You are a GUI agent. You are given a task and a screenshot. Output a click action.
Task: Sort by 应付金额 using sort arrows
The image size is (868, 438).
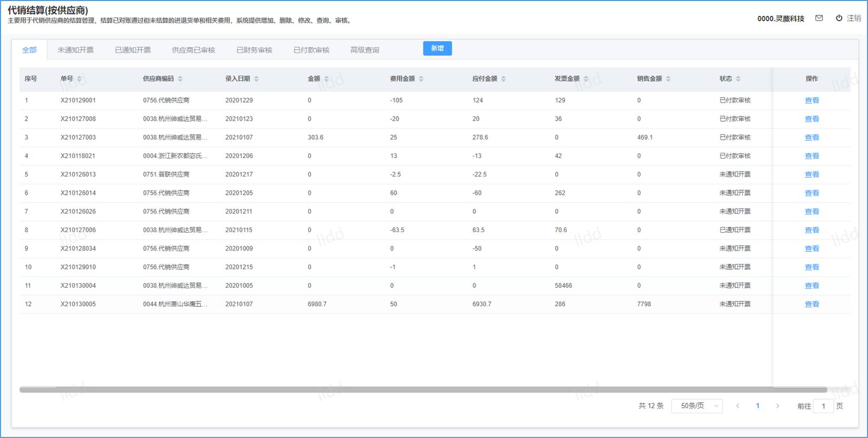[x=503, y=79]
